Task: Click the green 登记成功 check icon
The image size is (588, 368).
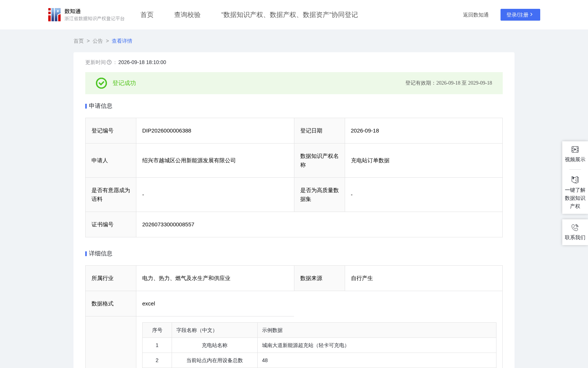Action: [101, 83]
